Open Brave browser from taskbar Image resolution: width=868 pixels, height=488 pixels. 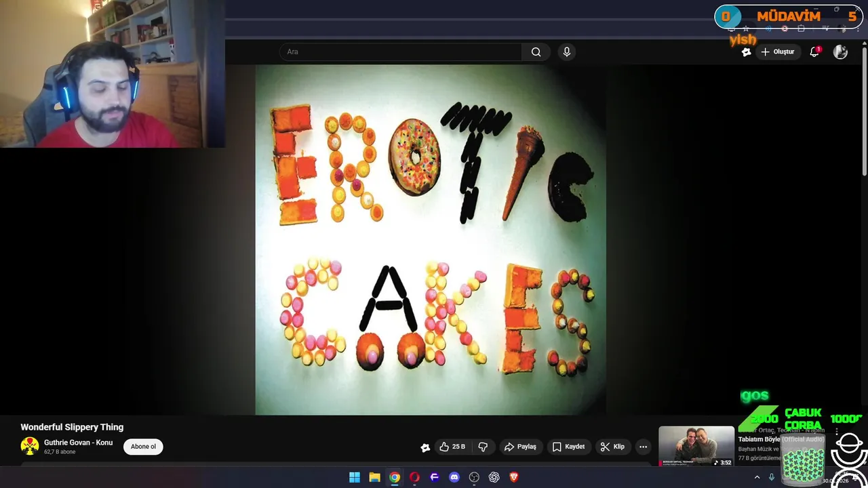514,477
